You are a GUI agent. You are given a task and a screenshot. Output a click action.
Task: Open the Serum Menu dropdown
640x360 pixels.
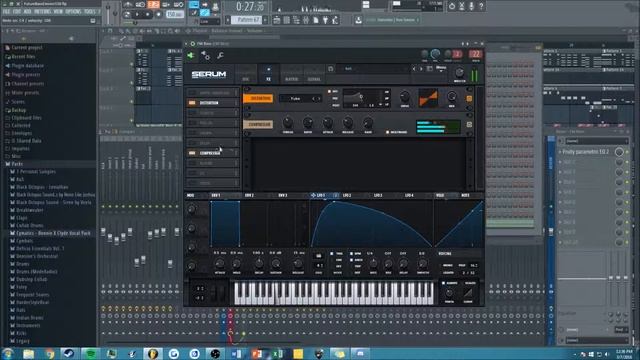(x=441, y=68)
